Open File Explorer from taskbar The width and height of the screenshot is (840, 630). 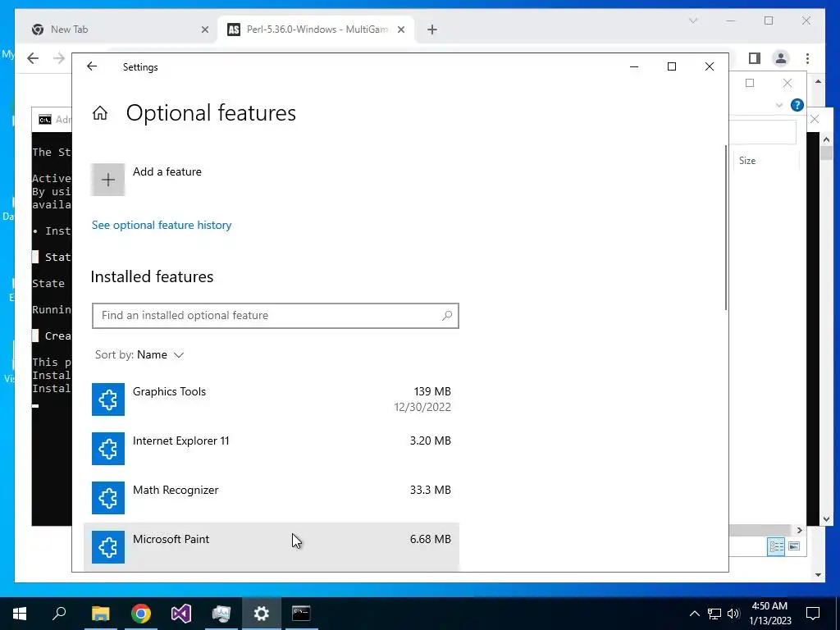(x=100, y=614)
